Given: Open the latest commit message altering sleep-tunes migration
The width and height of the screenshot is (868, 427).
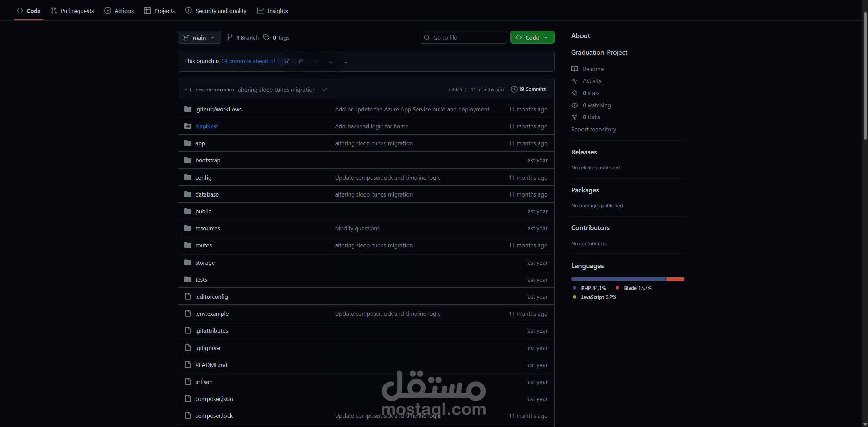Looking at the screenshot, I should coord(277,89).
